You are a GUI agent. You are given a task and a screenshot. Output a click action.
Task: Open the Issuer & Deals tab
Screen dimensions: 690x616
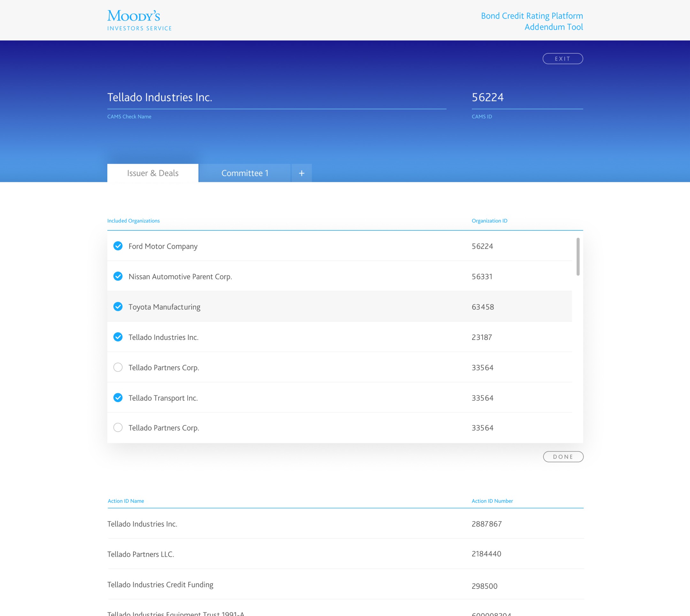153,173
